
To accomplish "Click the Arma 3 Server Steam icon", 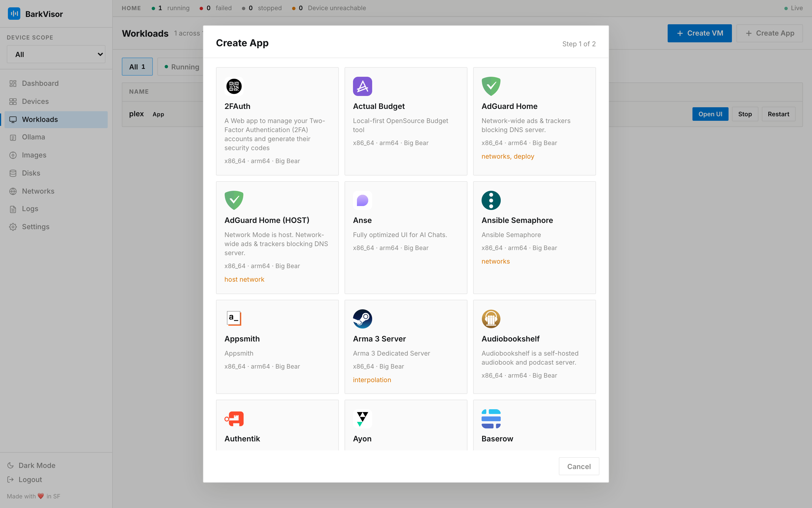I will point(362,319).
